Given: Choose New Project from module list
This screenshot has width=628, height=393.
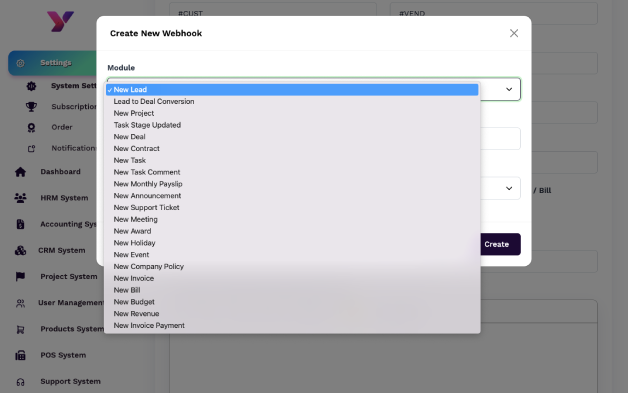Looking at the screenshot, I should 292,113.
